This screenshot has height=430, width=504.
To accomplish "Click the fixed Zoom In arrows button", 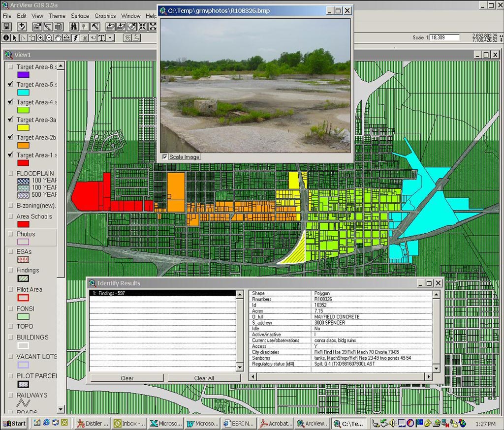I will (142, 27).
